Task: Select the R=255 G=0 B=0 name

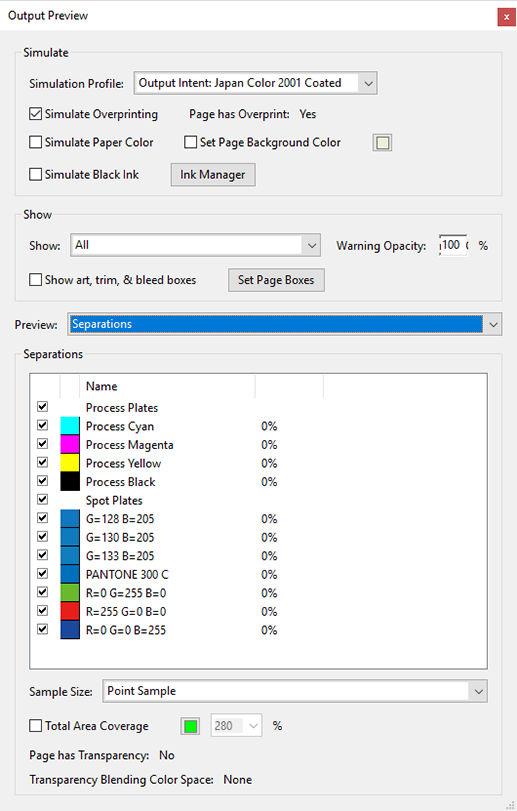Action: [126, 612]
